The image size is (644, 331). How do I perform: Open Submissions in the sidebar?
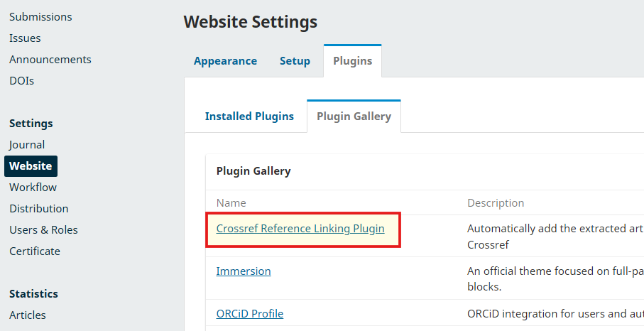[x=40, y=17]
